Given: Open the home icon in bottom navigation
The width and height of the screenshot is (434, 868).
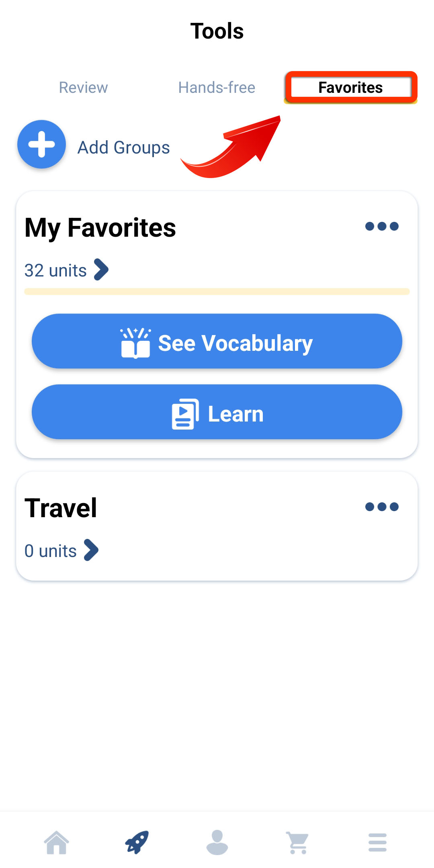Looking at the screenshot, I should pyautogui.click(x=56, y=842).
